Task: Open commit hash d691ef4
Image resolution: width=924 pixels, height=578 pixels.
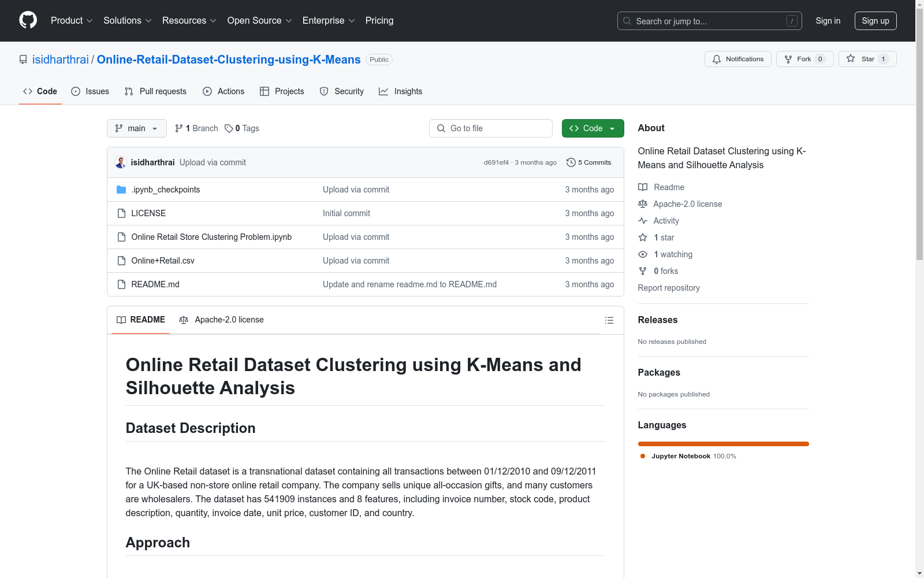Action: coord(496,162)
